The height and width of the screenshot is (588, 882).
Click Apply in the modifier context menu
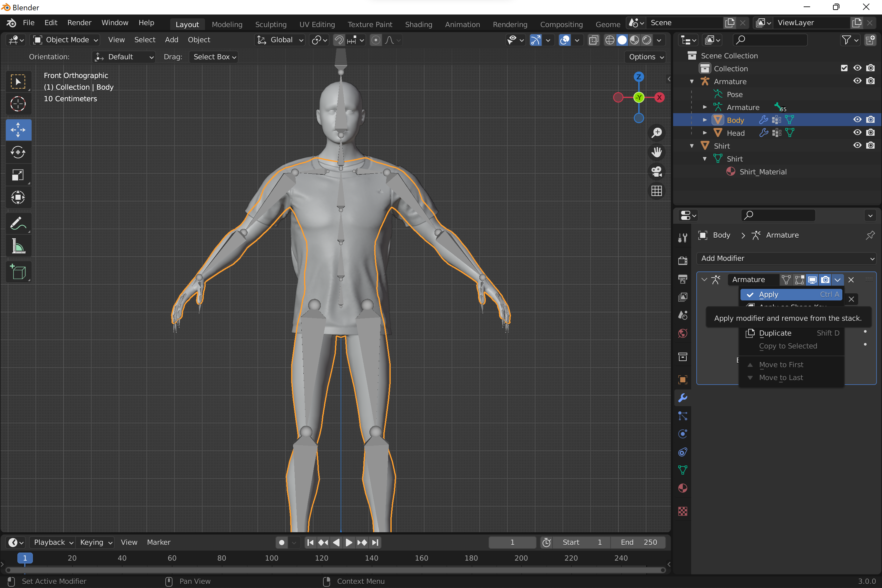(768, 294)
